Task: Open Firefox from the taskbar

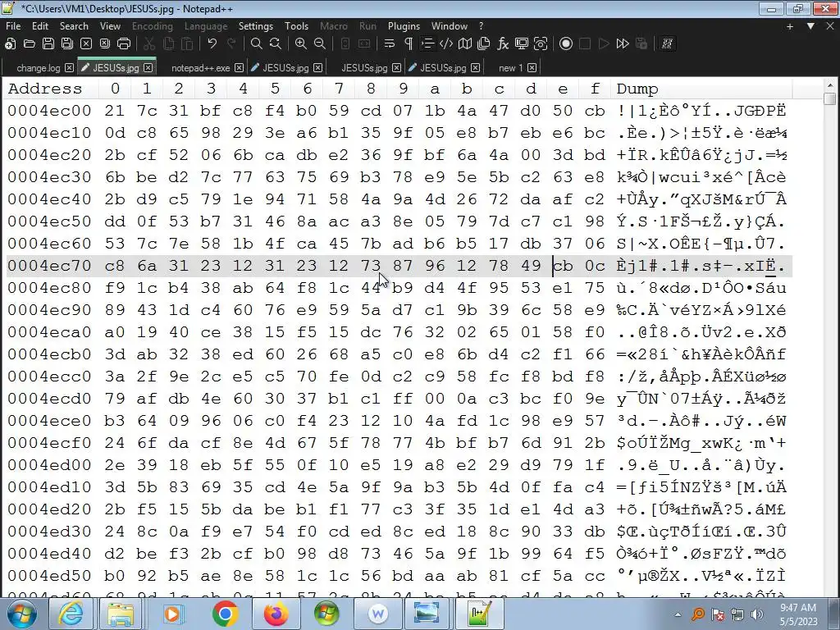Action: point(276,614)
